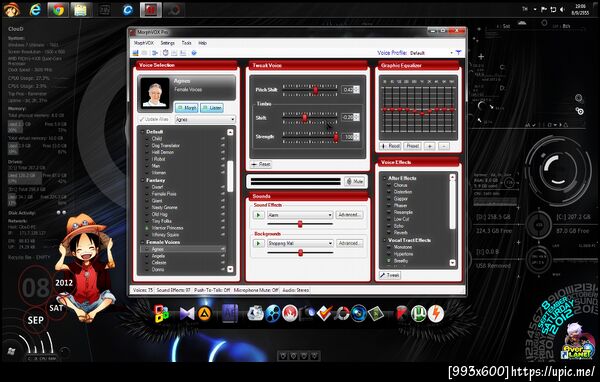Open Internet Explorer from the taskbar
This screenshot has width=600, height=382.
coord(35,10)
